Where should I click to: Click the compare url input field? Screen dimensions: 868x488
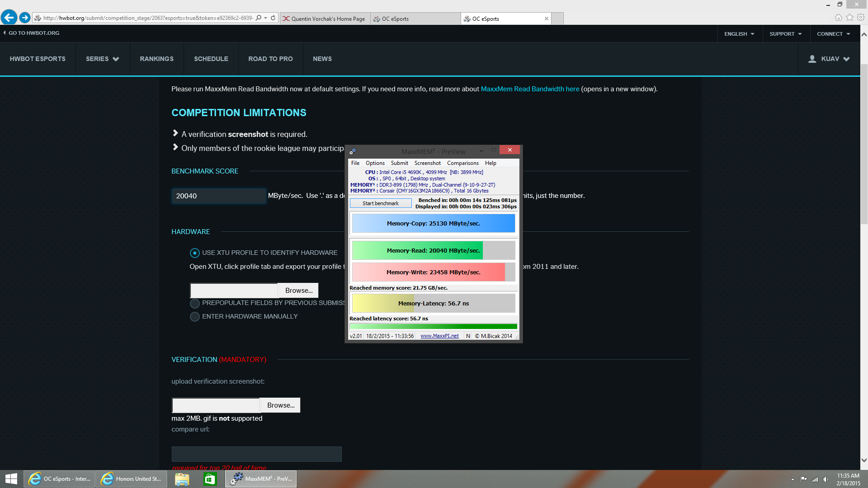(x=256, y=454)
